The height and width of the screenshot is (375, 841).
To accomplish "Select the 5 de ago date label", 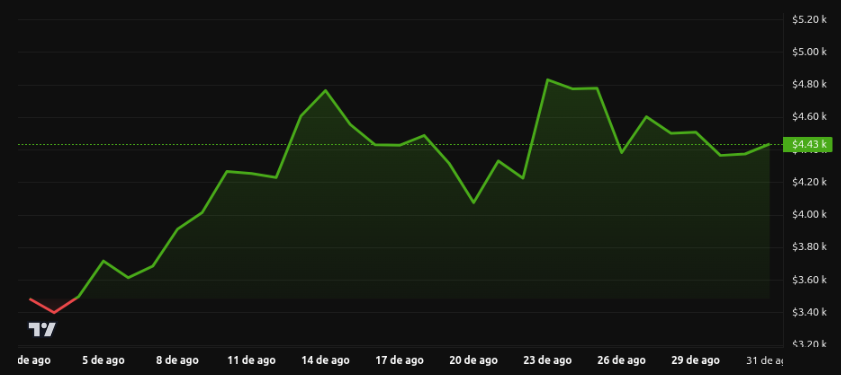I will pyautogui.click(x=103, y=360).
